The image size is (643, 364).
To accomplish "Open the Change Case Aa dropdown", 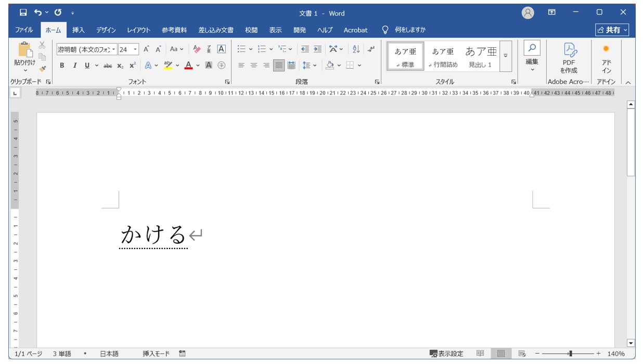I will tap(176, 49).
